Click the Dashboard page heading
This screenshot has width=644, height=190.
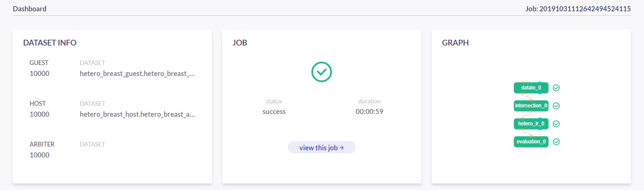click(x=29, y=9)
